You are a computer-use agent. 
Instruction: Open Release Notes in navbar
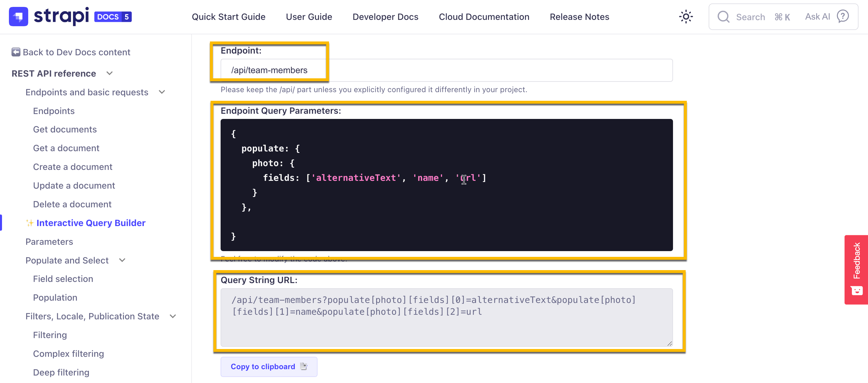coord(580,16)
